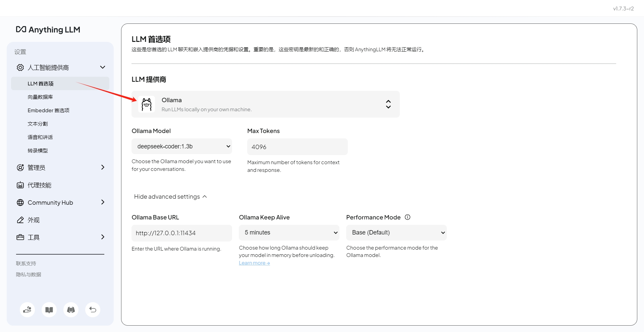
Task: Click the 设置 sidebar header
Action: point(20,52)
